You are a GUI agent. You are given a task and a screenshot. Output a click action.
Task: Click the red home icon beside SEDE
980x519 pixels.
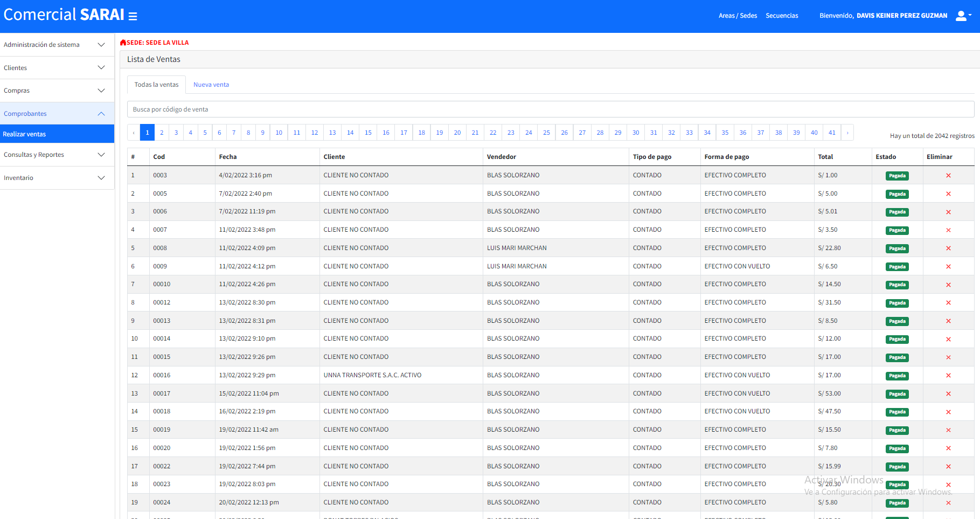123,43
